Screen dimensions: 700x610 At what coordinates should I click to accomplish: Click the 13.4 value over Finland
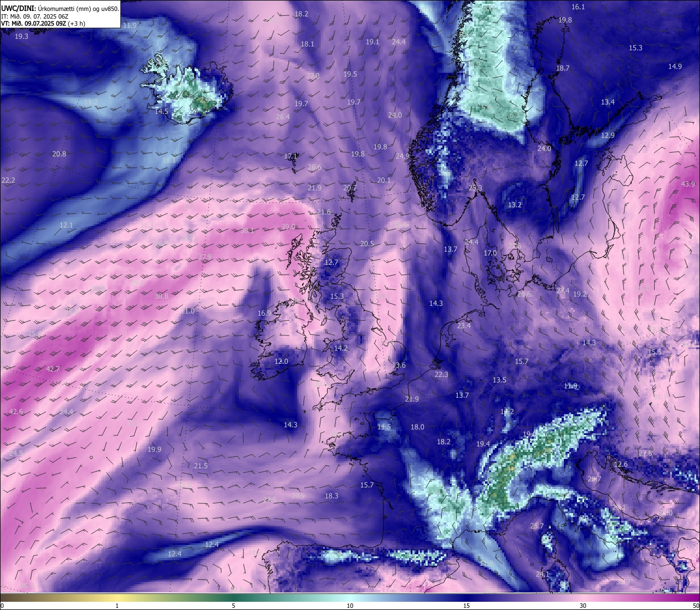(608, 102)
